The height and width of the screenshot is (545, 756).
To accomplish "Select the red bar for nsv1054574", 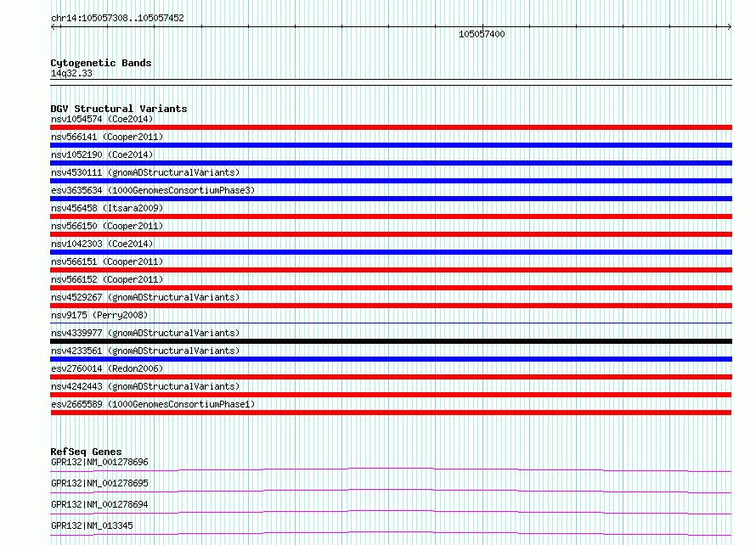I will (x=391, y=127).
